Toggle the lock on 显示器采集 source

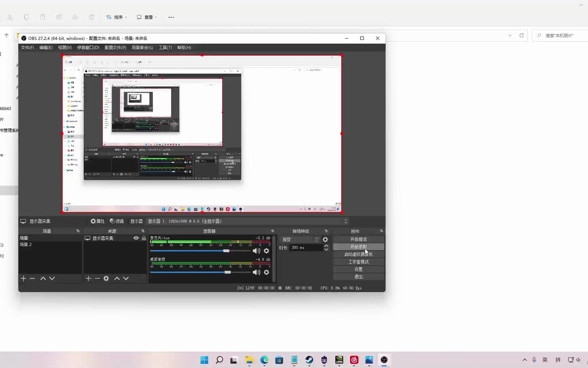click(144, 238)
